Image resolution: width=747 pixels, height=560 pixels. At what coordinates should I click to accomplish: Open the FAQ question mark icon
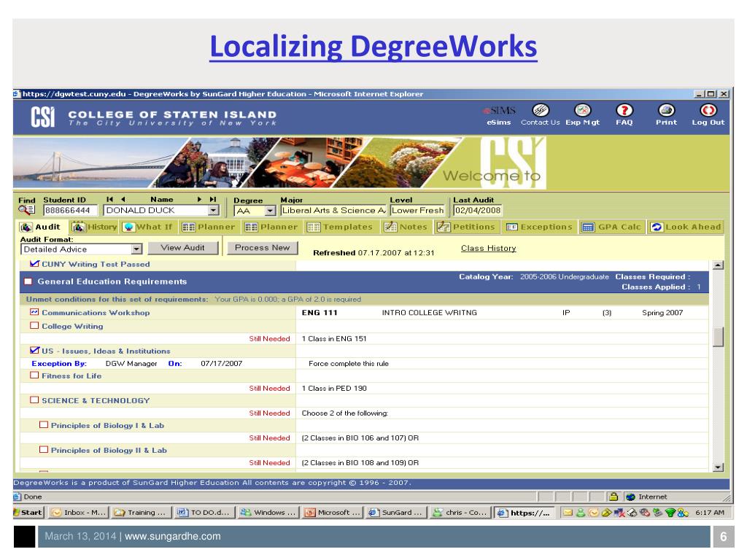pos(624,111)
